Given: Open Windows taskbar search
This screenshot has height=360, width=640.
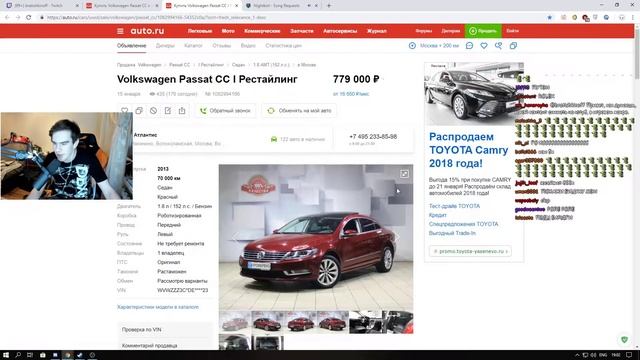Looking at the screenshot, I should [x=18, y=355].
